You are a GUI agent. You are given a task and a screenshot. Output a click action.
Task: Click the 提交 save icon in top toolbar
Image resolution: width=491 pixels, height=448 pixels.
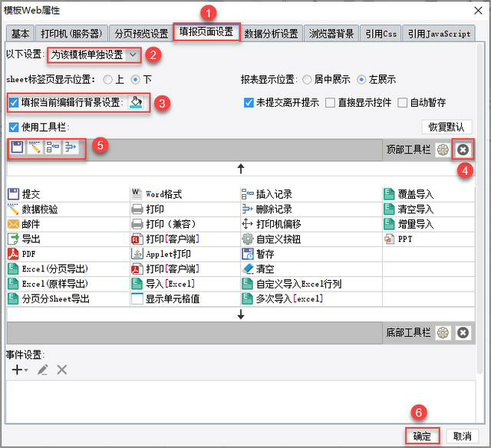17,147
